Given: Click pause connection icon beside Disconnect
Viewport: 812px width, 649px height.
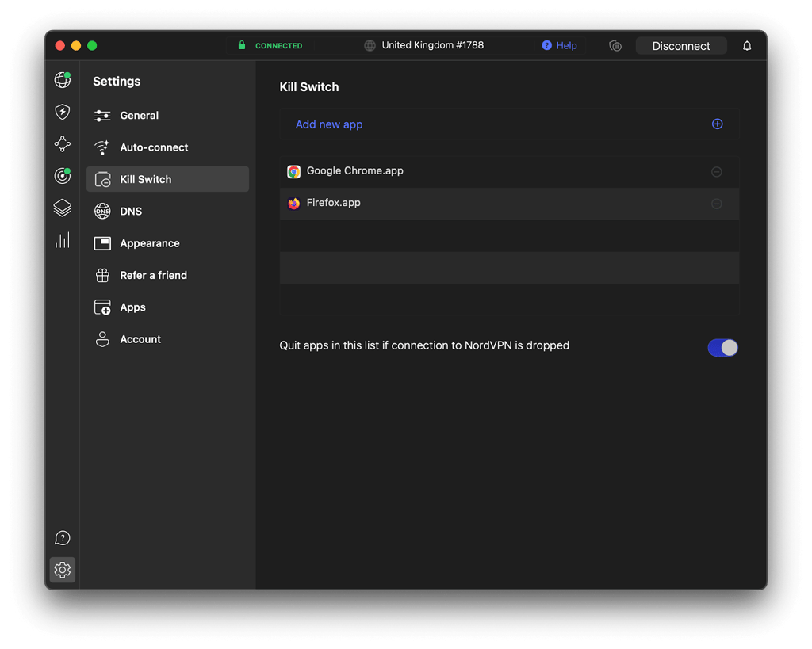Looking at the screenshot, I should coord(615,46).
